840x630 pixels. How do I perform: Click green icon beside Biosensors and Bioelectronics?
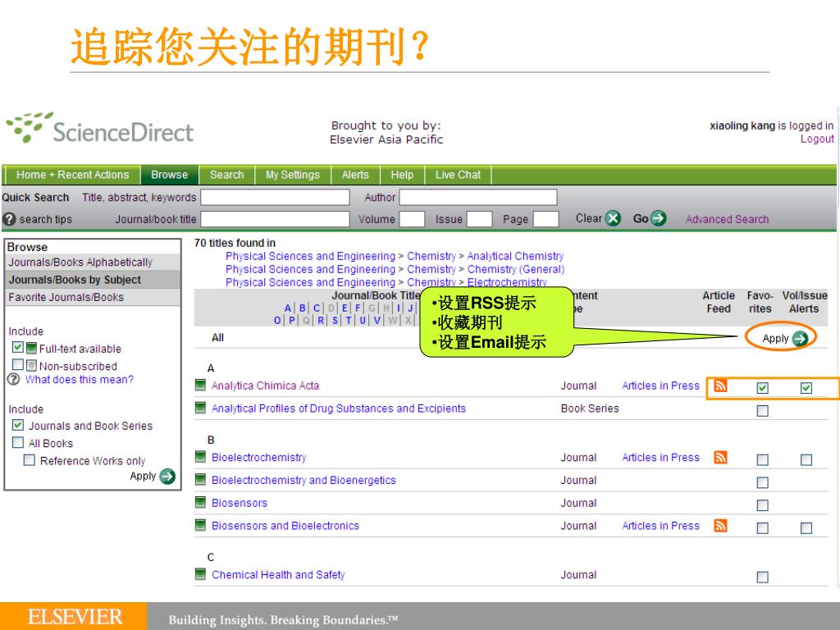pyautogui.click(x=200, y=525)
